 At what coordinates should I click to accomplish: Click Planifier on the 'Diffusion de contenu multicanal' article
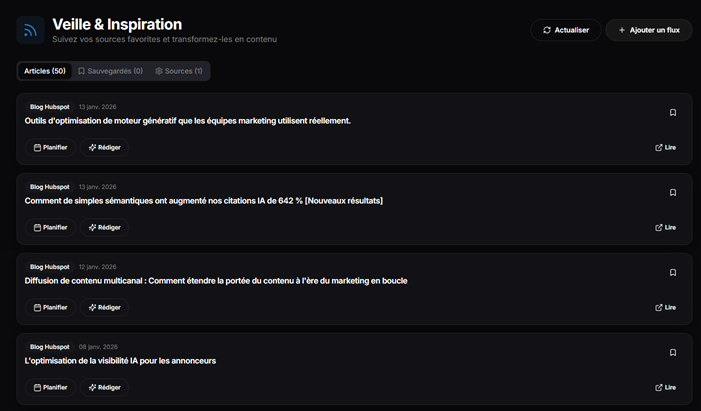point(51,308)
